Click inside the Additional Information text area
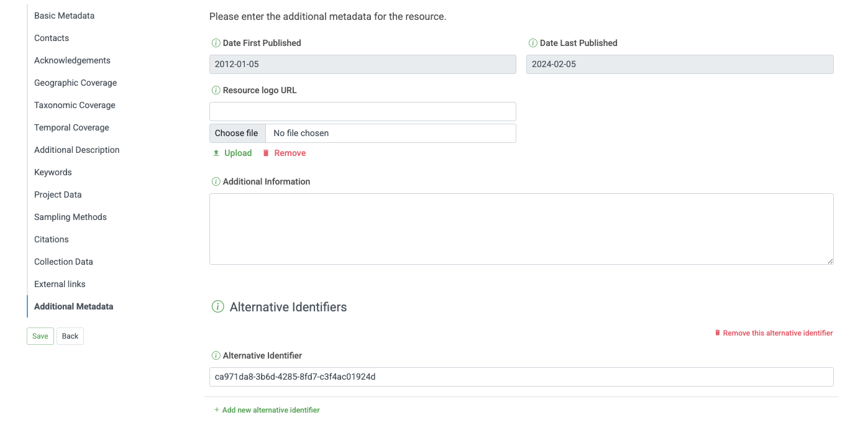The height and width of the screenshot is (435, 868). click(521, 229)
